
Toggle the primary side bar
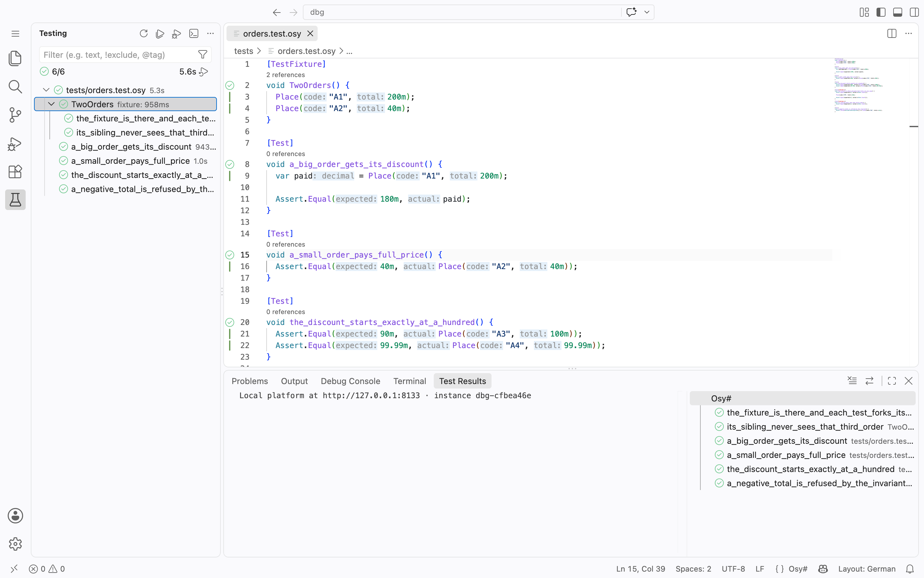(x=881, y=12)
